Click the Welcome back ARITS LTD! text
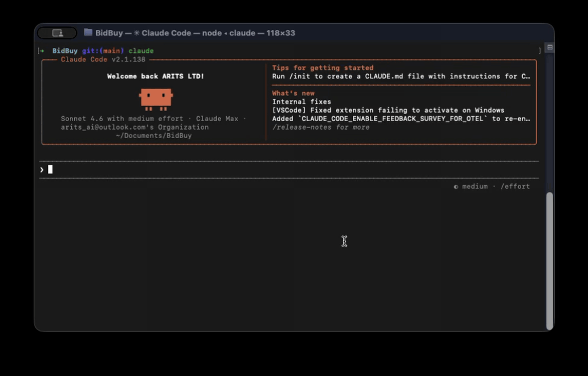Image resolution: width=588 pixels, height=376 pixels. [155, 76]
